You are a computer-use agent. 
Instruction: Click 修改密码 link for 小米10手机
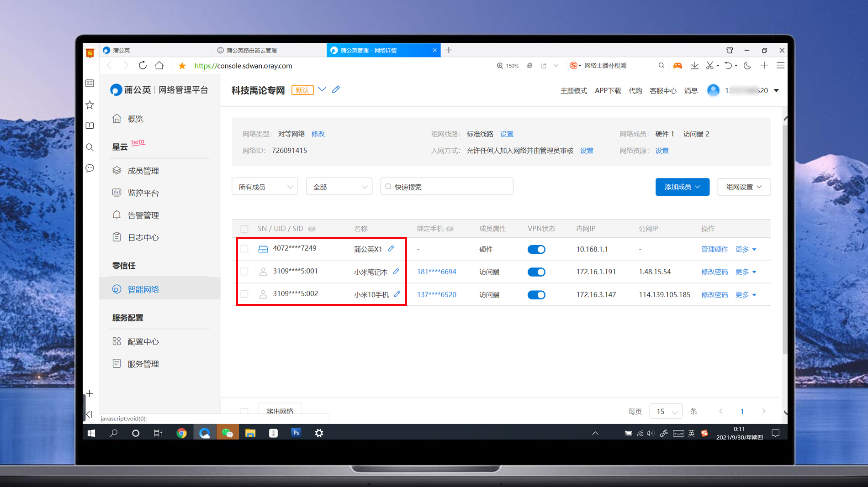(715, 294)
